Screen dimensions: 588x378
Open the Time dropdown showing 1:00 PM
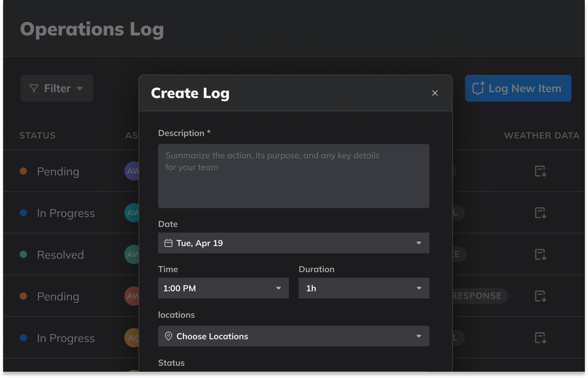[223, 288]
